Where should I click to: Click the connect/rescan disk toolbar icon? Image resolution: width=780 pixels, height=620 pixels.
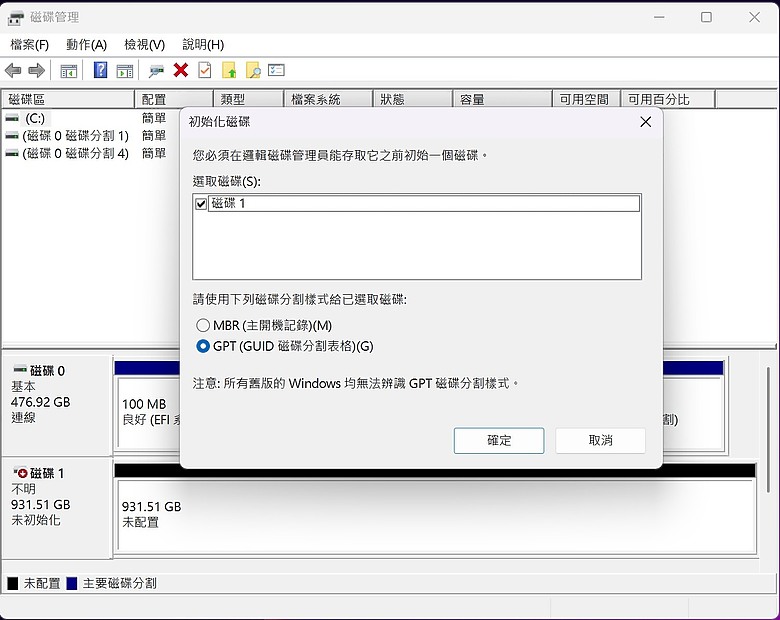point(156,71)
